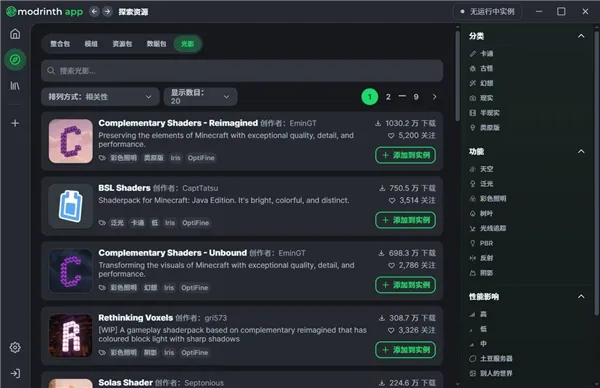600x388 pixels.
Task: Jump to results page 9
Action: coord(416,97)
